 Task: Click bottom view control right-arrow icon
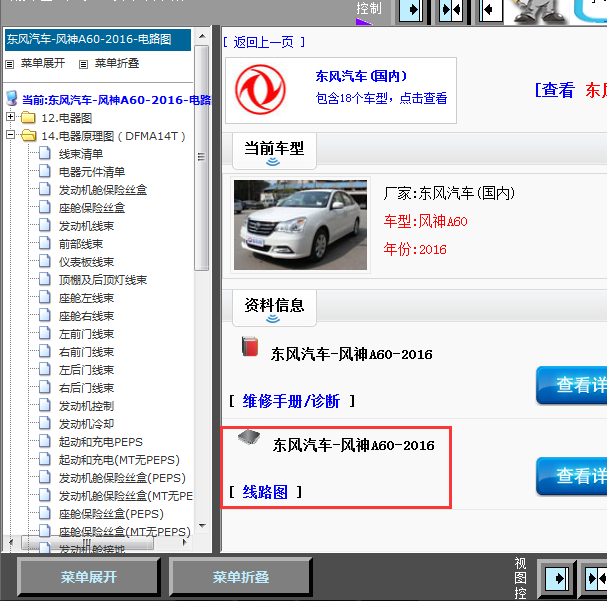point(557,579)
